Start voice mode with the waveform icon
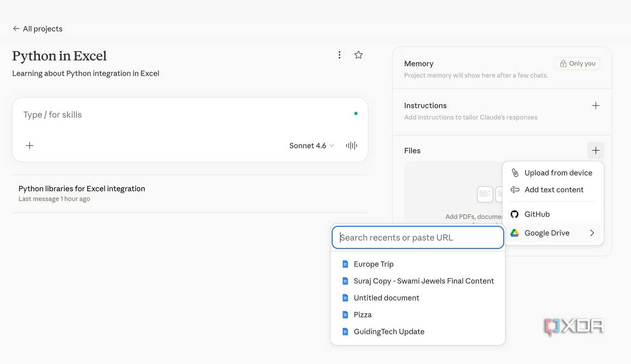The width and height of the screenshot is (631, 364). (x=352, y=146)
